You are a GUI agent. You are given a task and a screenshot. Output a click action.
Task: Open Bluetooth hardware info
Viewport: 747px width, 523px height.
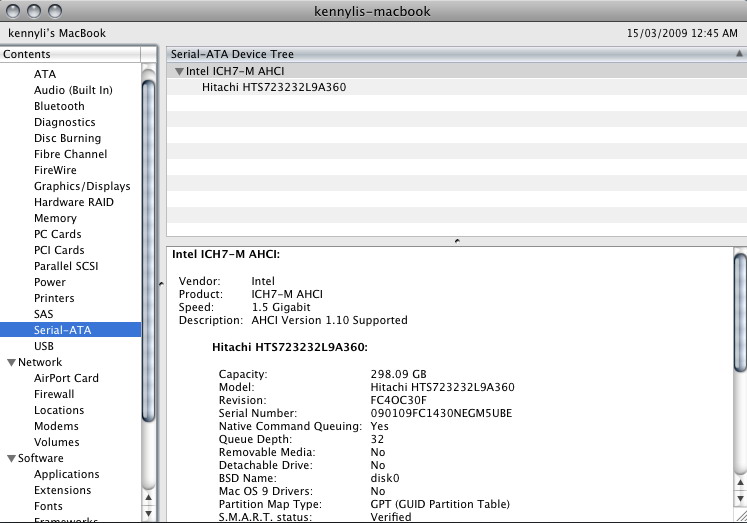point(59,106)
